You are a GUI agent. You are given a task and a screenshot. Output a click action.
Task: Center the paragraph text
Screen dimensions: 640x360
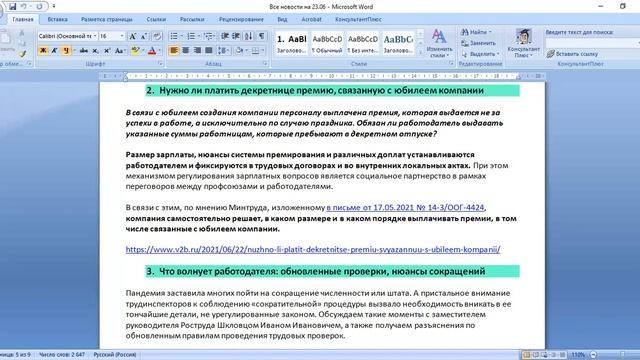coord(186,51)
